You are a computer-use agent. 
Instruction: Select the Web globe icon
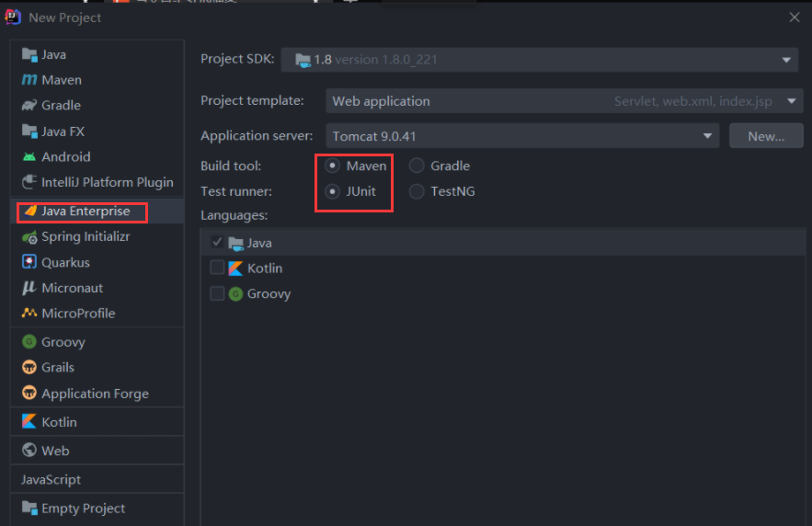29,450
